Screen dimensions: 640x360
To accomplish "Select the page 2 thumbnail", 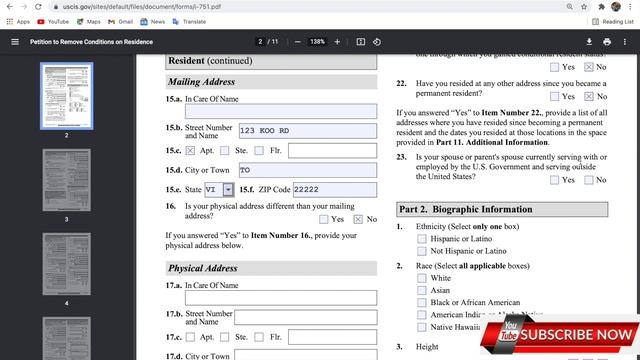I will (67, 96).
